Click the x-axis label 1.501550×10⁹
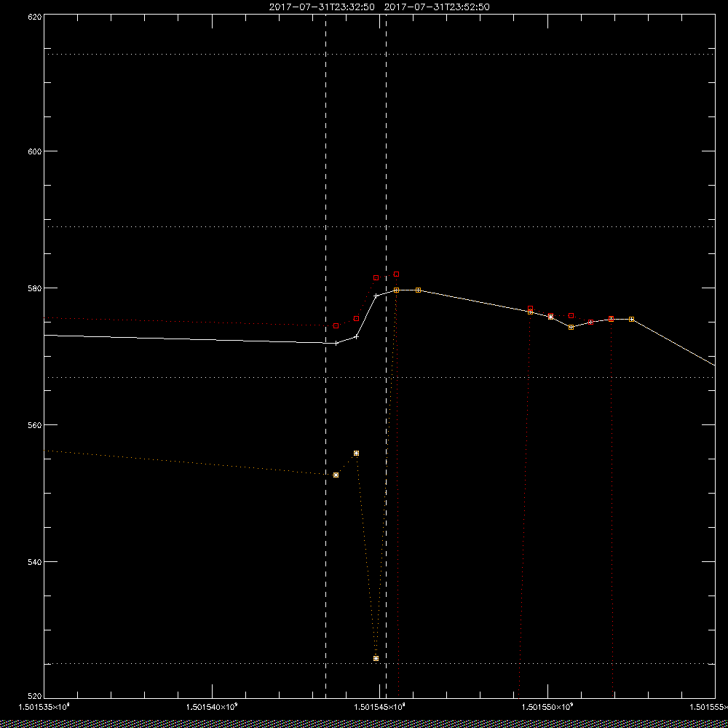Screen dimensions: 728x728 coord(548,707)
